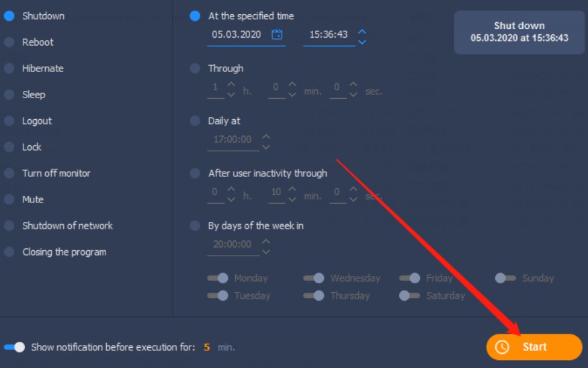Select the Reboot radio option
Image resolution: width=588 pixels, height=368 pixels.
pos(9,42)
